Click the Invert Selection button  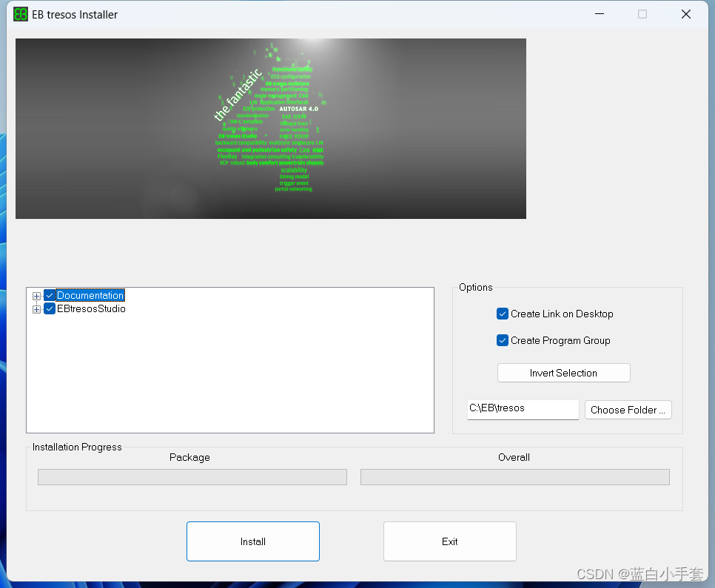pos(563,373)
